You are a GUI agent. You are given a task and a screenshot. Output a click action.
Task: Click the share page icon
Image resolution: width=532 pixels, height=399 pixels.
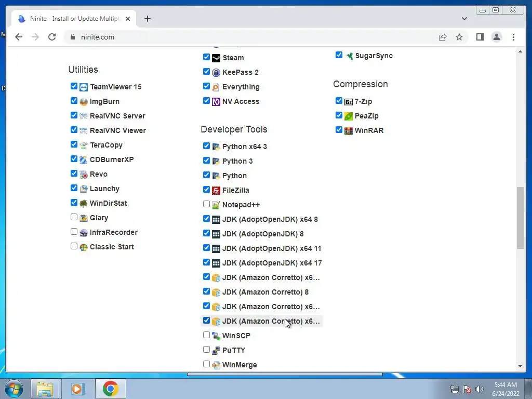coord(443,37)
